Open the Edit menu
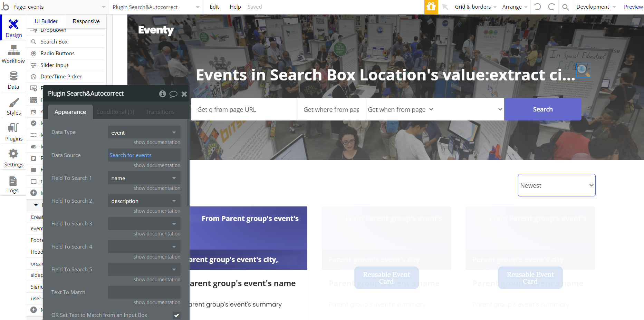This screenshot has height=320, width=644. click(214, 7)
